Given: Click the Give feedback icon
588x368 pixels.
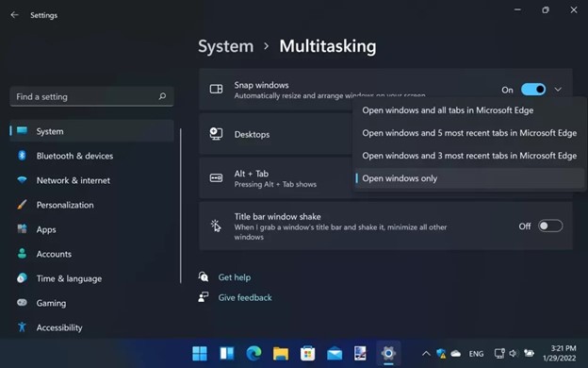Looking at the screenshot, I should click(204, 297).
